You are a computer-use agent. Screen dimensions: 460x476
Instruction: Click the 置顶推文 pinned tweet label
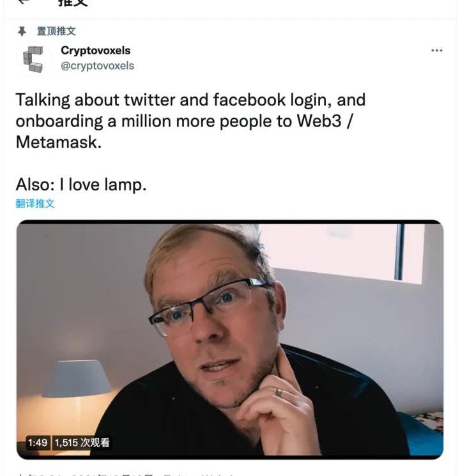pyautogui.click(x=56, y=31)
